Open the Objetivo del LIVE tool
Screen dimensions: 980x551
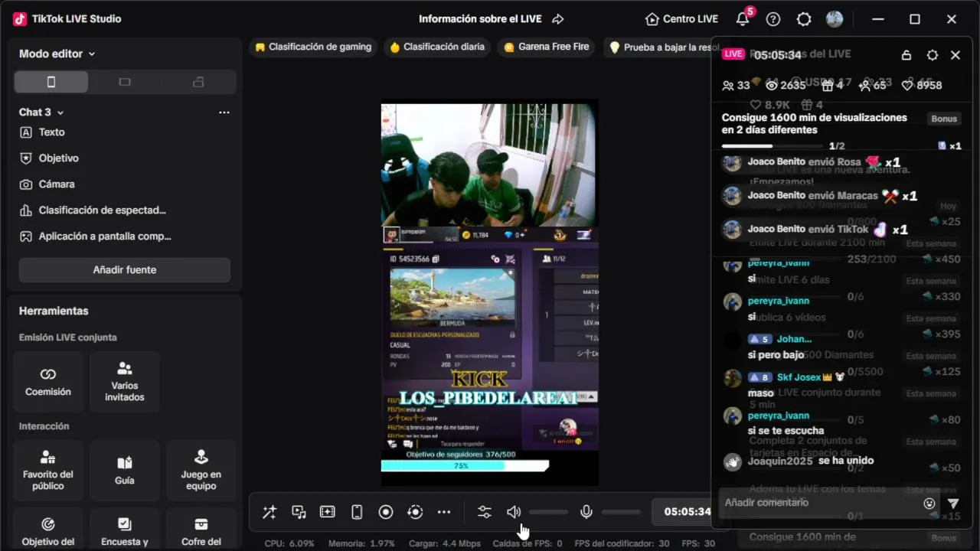coord(48,530)
